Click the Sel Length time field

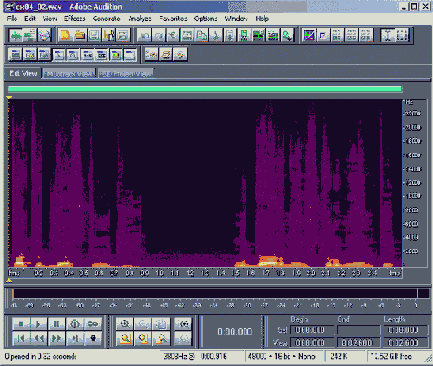[405, 330]
